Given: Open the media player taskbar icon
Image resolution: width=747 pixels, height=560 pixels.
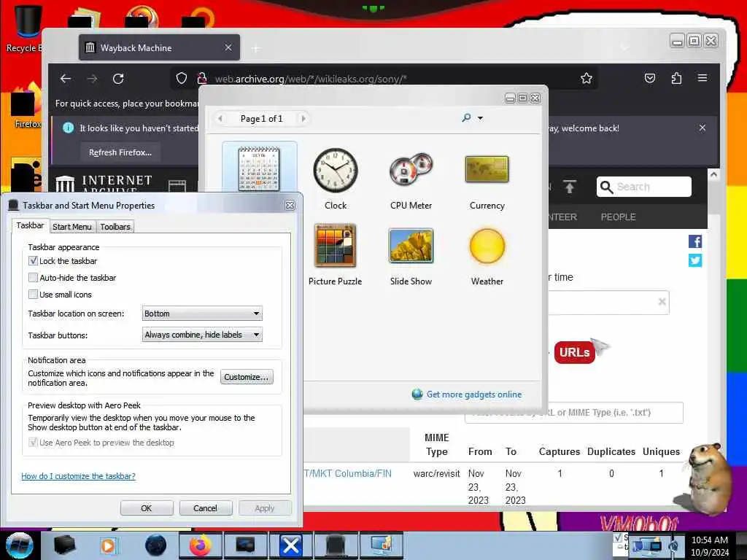Looking at the screenshot, I should tap(108, 545).
